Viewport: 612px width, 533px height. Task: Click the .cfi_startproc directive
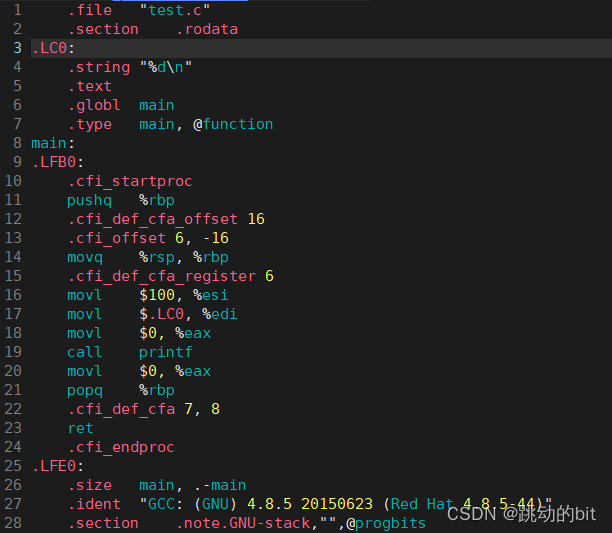point(130,181)
